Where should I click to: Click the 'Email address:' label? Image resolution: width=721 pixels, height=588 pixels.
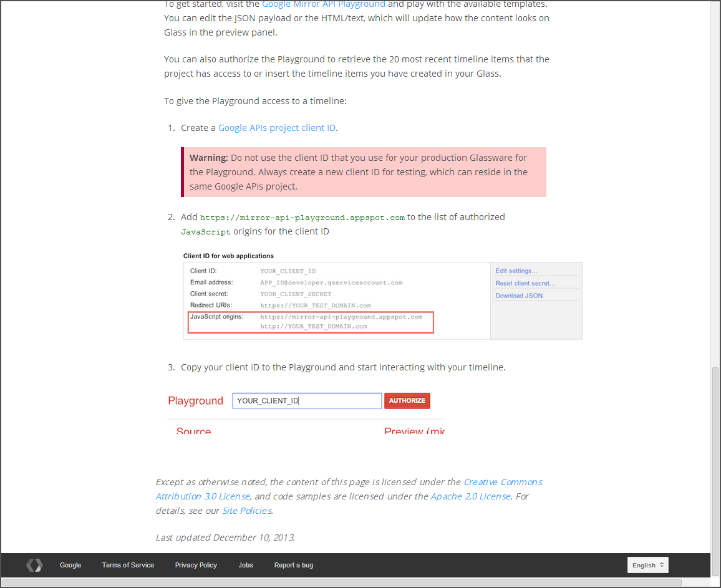211,282
